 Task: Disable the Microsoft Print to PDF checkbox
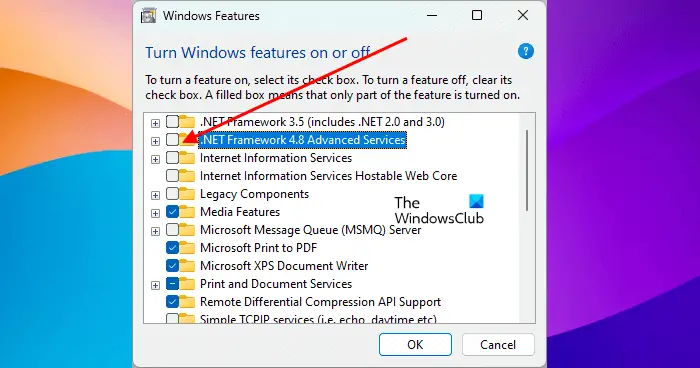172,247
